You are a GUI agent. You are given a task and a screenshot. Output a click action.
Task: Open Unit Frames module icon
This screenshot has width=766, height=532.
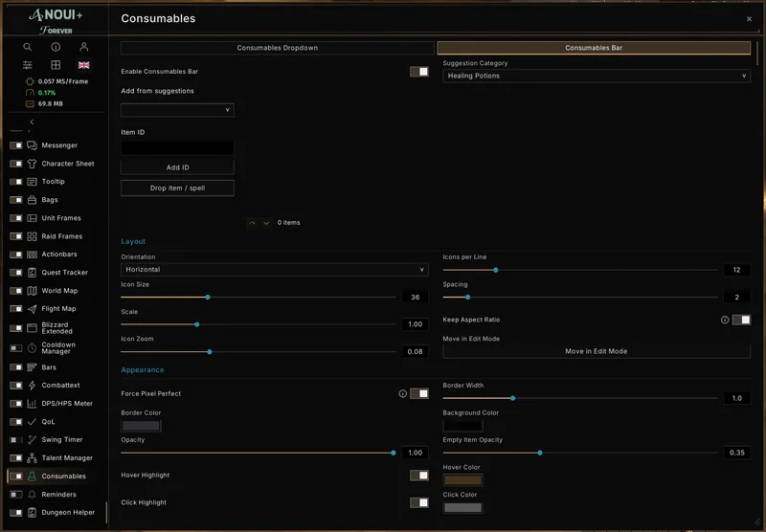[32, 218]
